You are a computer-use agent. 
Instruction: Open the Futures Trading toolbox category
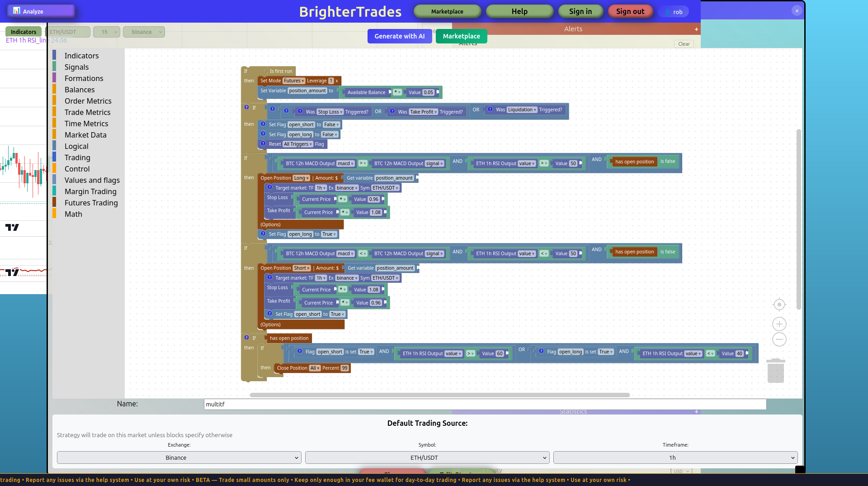click(91, 203)
